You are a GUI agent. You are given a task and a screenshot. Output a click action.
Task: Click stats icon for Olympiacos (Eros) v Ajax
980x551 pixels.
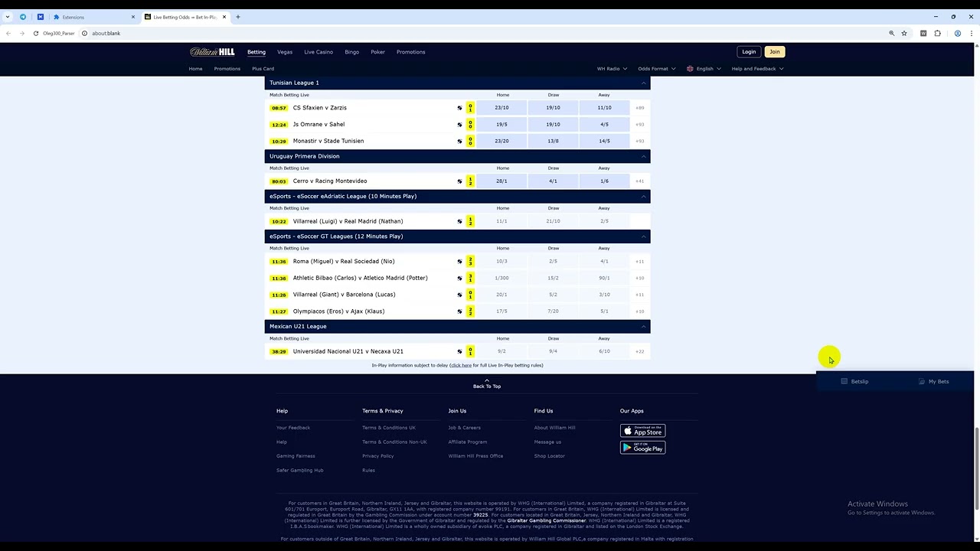coord(460,311)
